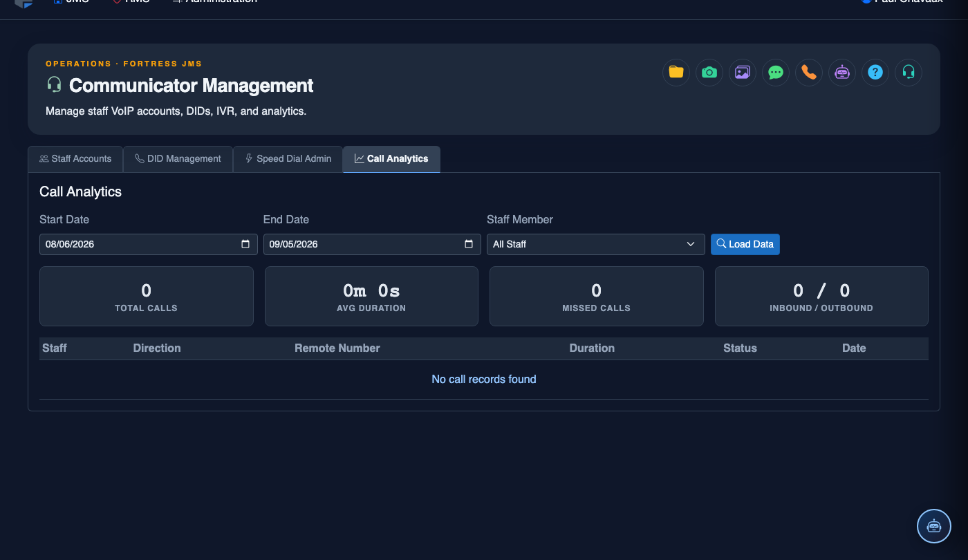Click the Load Data button
Screen dimensions: 968x560
pos(745,244)
